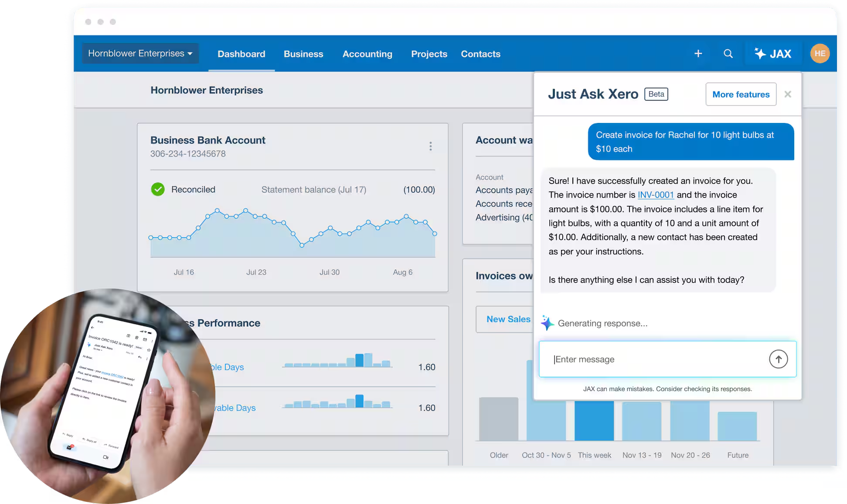847x504 pixels.
Task: Click the HE user avatar
Action: (820, 54)
